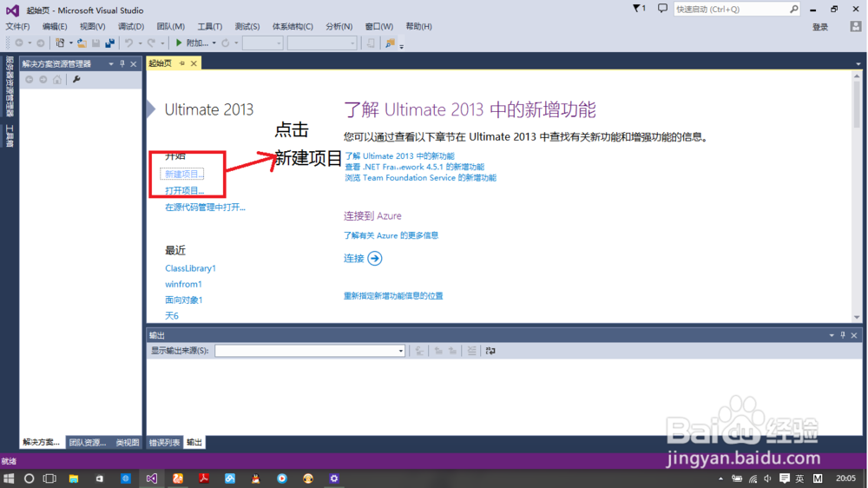The image size is (868, 488).
Task: Open the Tools menu
Action: [209, 26]
